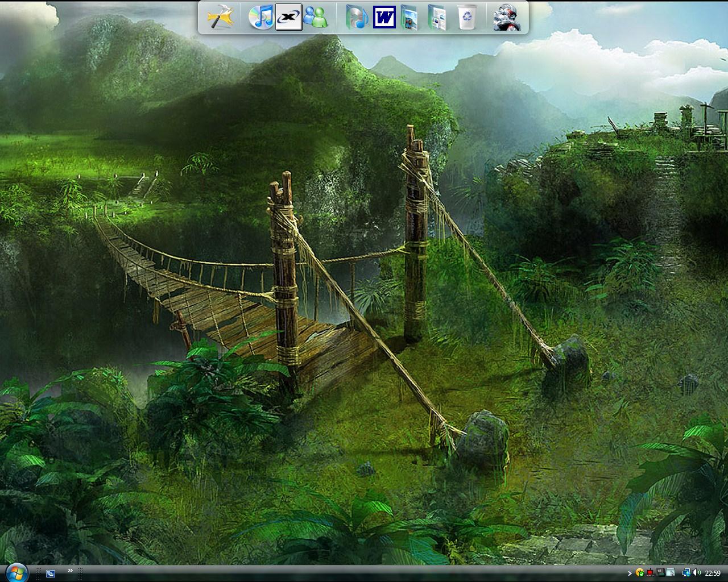Image resolution: width=728 pixels, height=582 pixels.
Task: Open the Recycle Bin in the dock
Action: click(466, 17)
